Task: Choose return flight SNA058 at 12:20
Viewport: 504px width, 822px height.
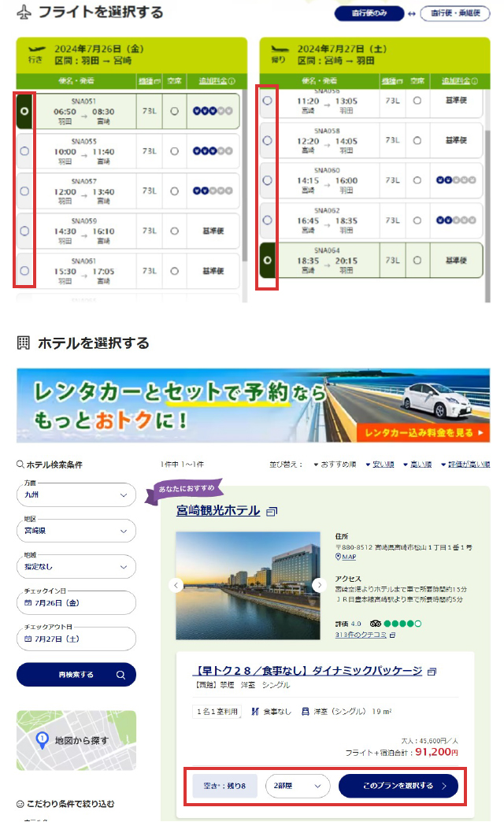Action: [268, 140]
